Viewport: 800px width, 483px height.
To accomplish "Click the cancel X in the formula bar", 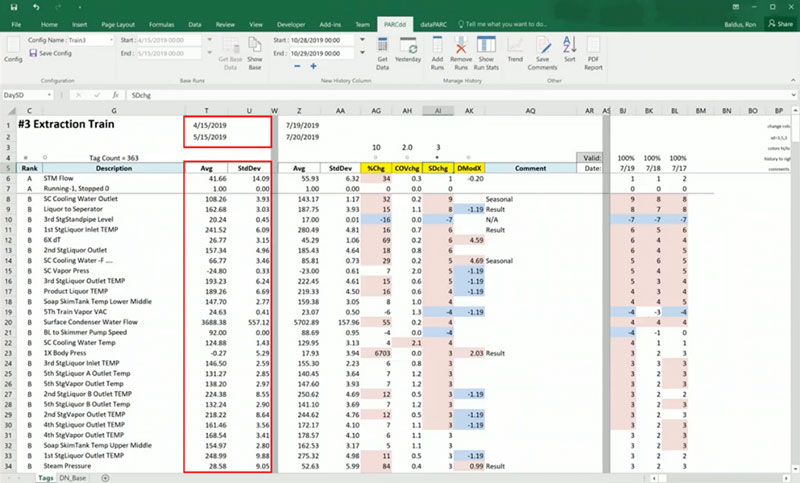I will tap(79, 95).
